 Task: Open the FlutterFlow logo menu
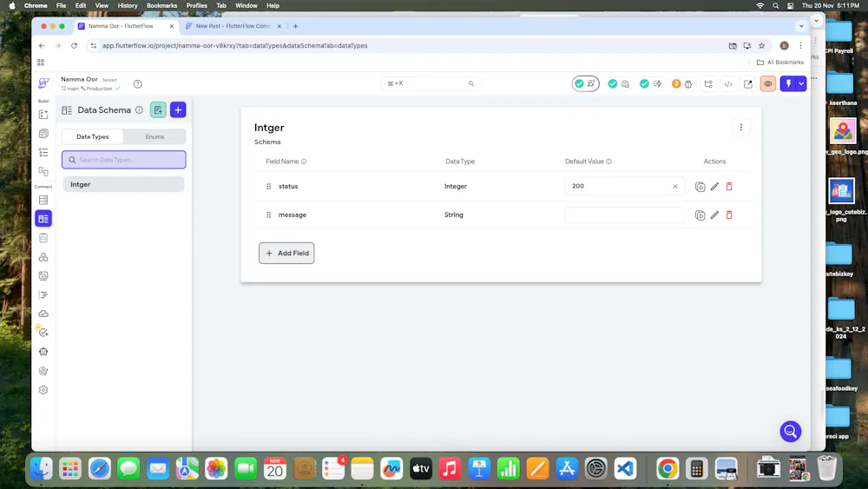(x=43, y=83)
